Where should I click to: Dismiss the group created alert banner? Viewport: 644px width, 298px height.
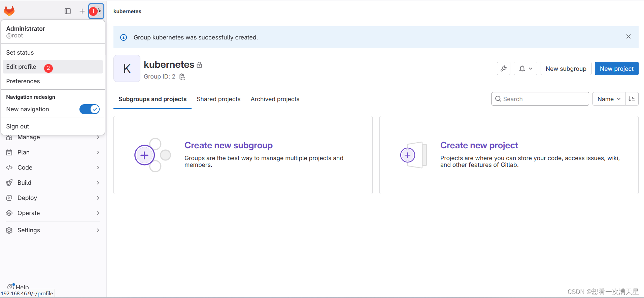click(628, 36)
